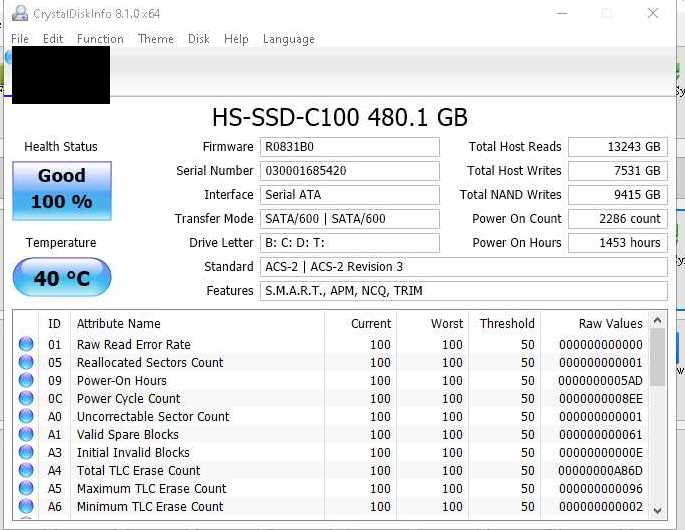The height and width of the screenshot is (530, 685).
Task: Click status orb for Initial Invalid Blocks
Action: point(26,452)
